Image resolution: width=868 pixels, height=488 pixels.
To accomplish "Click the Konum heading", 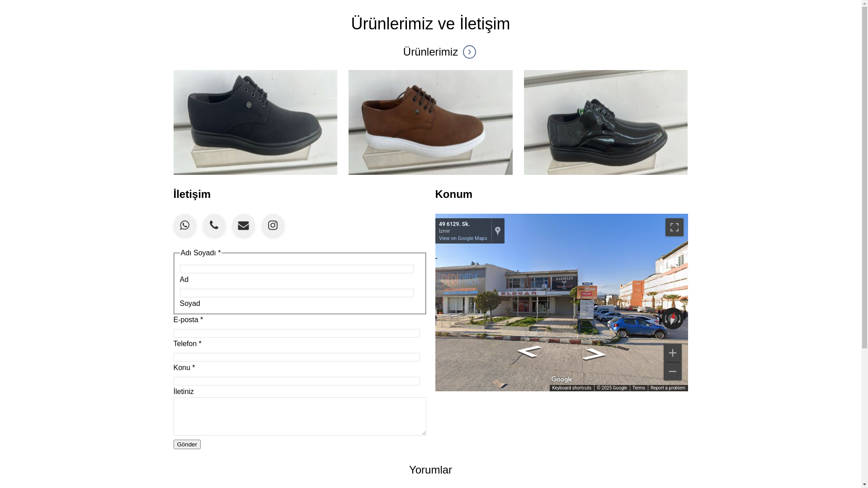I will (453, 194).
